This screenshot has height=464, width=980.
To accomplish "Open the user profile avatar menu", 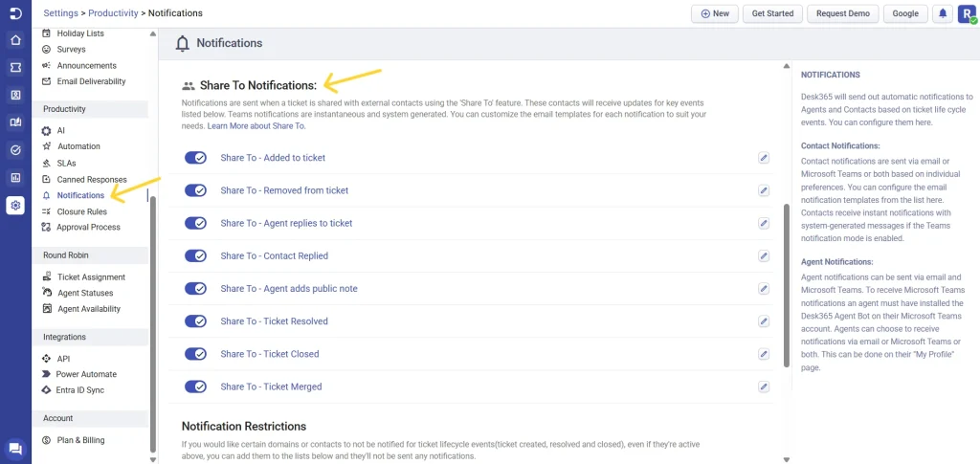I will [967, 13].
